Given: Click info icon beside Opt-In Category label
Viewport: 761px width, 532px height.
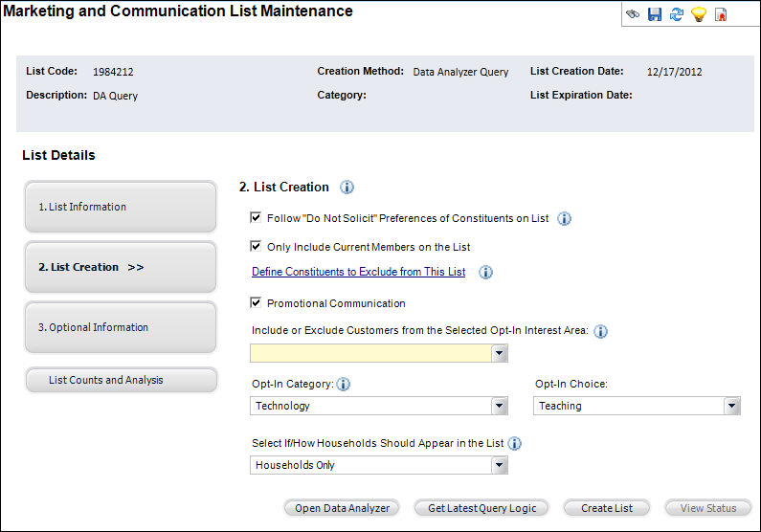Looking at the screenshot, I should coord(344,384).
